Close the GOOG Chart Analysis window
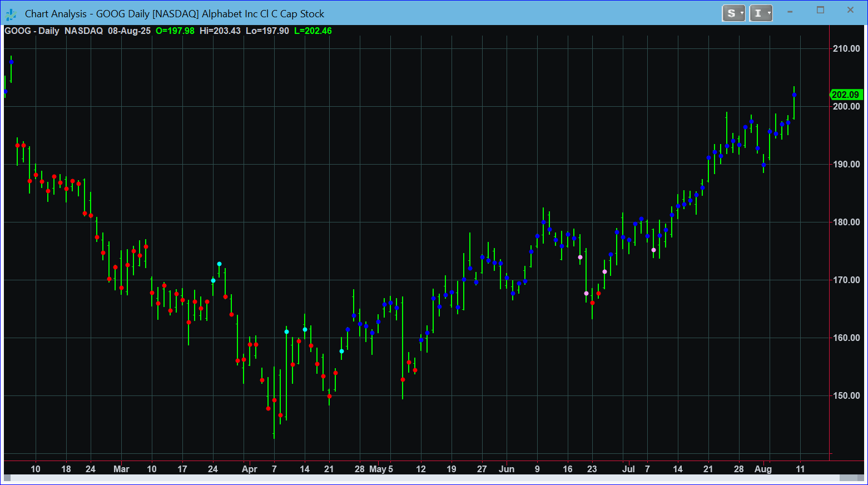Viewport: 868px width, 485px height. (x=850, y=11)
